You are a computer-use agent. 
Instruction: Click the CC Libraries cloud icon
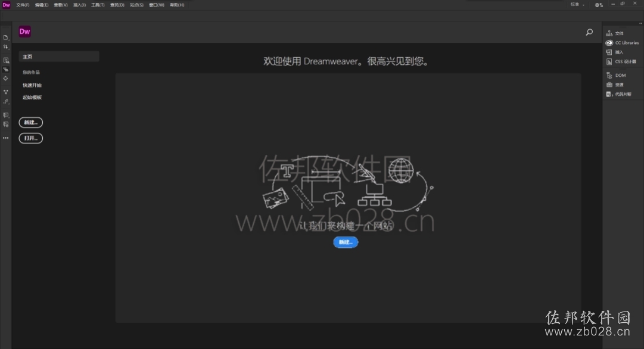609,43
